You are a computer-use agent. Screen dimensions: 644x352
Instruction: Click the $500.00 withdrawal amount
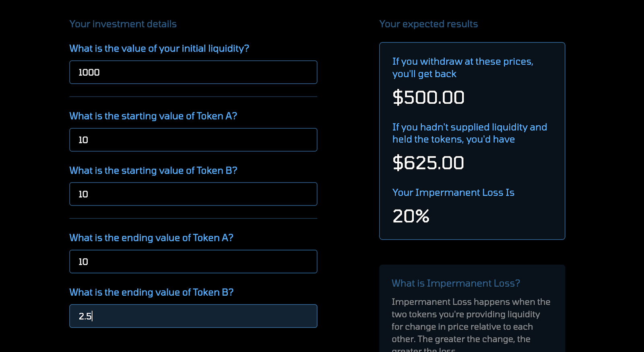pyautogui.click(x=428, y=97)
